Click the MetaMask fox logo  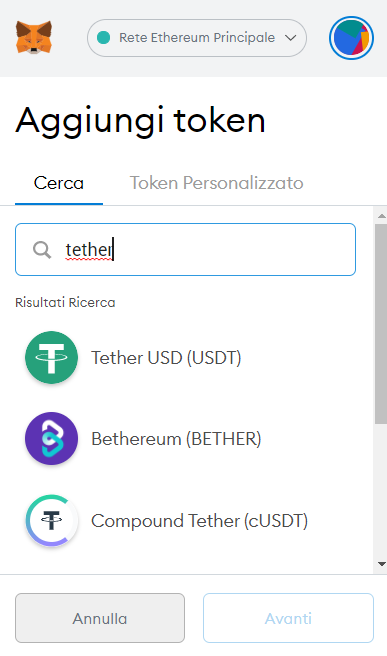(x=34, y=38)
